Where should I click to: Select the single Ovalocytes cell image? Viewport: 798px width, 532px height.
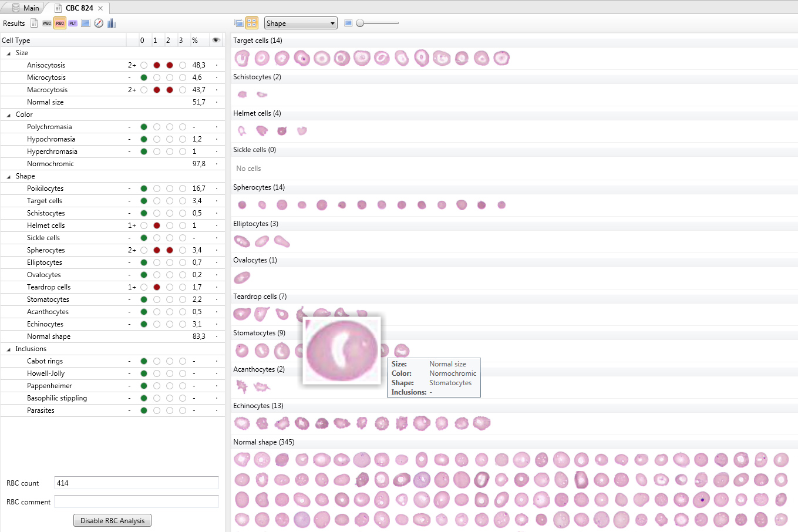(242, 278)
